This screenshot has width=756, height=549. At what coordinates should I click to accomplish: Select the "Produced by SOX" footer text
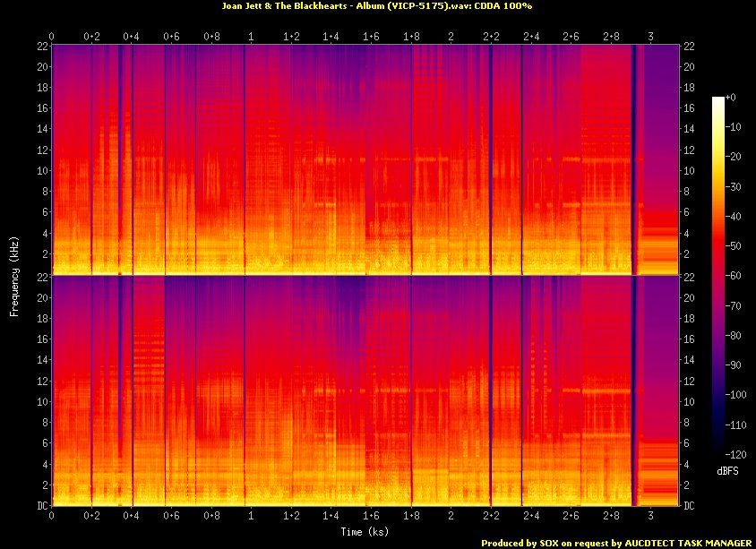point(524,543)
